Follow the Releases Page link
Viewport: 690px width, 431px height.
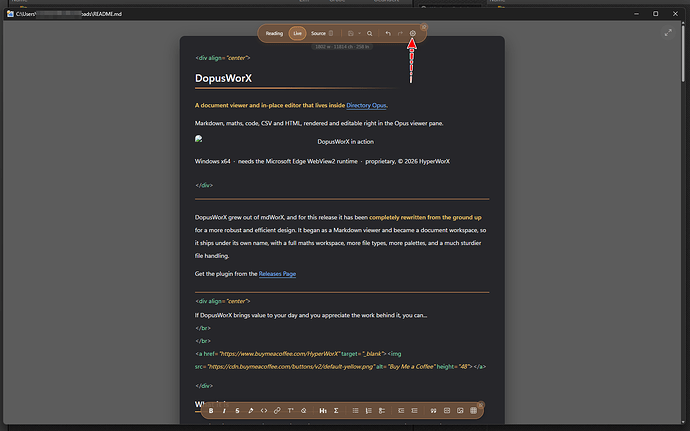click(277, 274)
